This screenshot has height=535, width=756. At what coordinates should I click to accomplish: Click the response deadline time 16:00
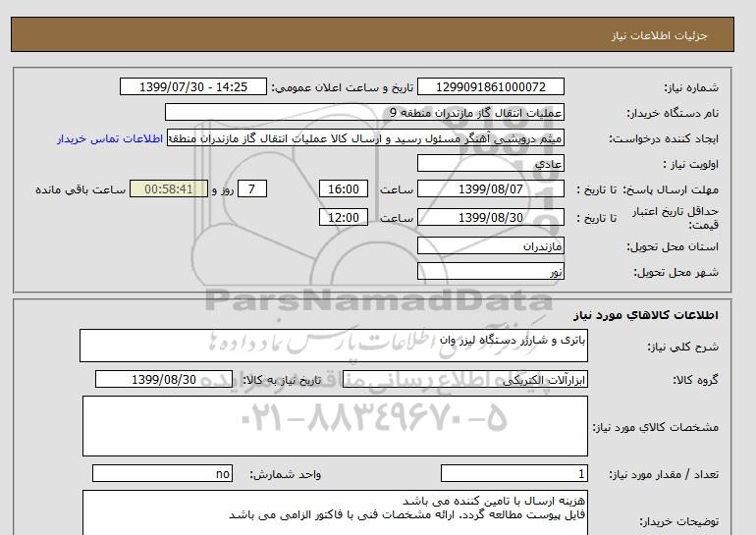(x=344, y=188)
